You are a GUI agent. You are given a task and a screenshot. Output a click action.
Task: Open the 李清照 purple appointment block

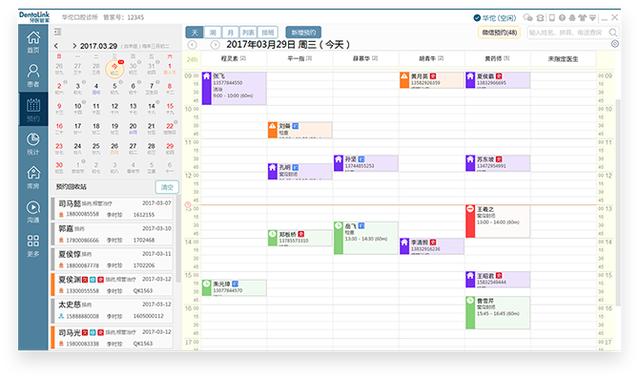(432, 246)
